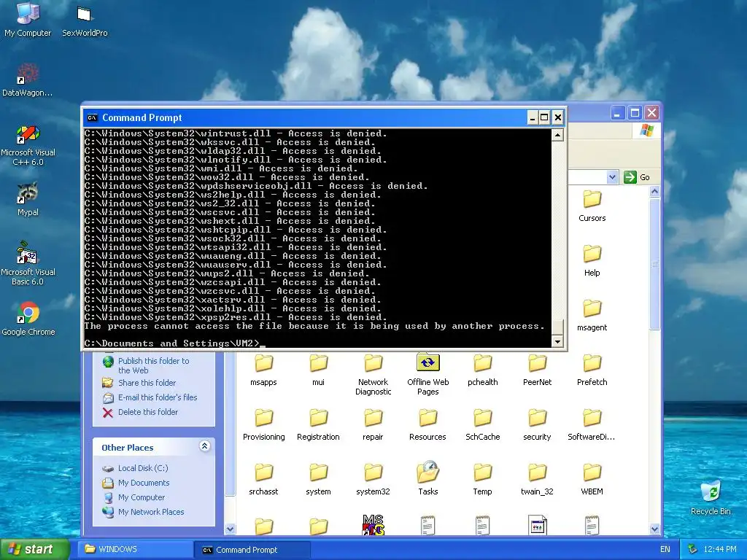Open the Cursors folder in WINDOWS window
The image size is (747, 560).
(x=592, y=206)
